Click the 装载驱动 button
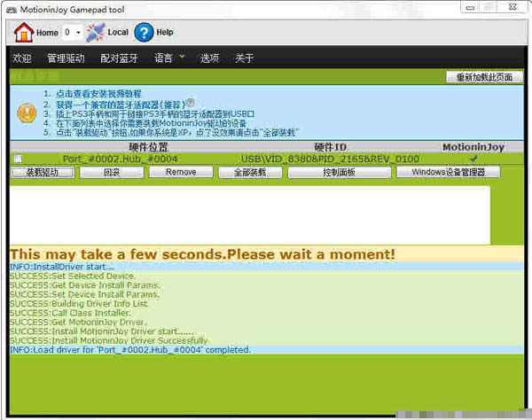532x420 pixels. [43, 172]
